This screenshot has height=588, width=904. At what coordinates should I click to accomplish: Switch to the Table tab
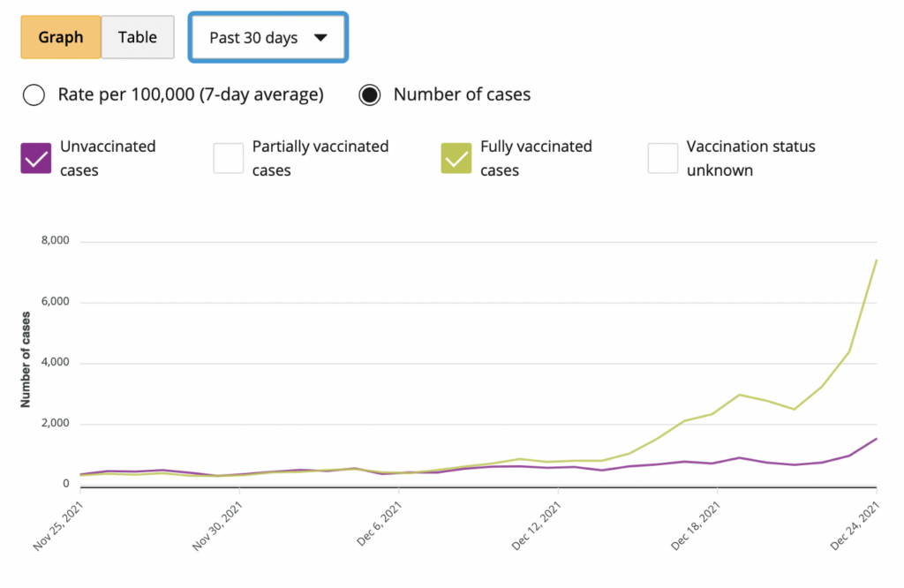[138, 37]
